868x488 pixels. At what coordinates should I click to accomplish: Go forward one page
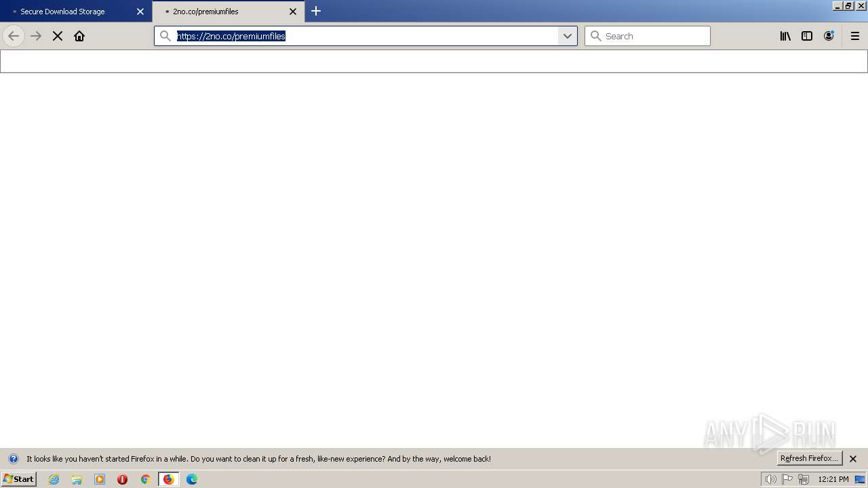coord(36,36)
